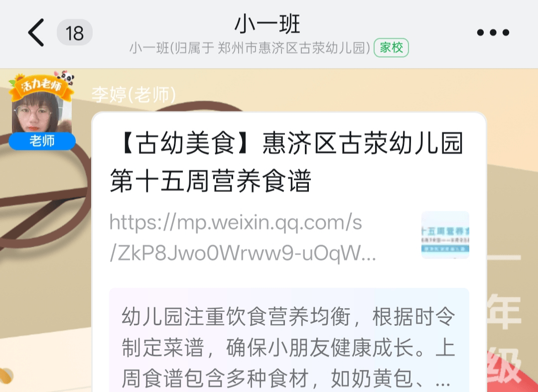Tap the group subtitle 郑州市惠济区古荥幼儿园
Screen dimensions: 538x392
(x=294, y=48)
